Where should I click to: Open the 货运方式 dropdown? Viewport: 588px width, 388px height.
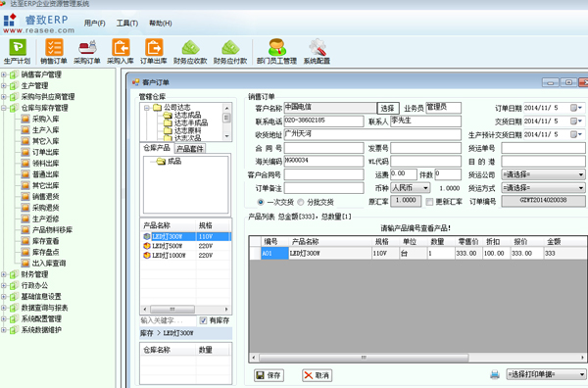(580, 188)
